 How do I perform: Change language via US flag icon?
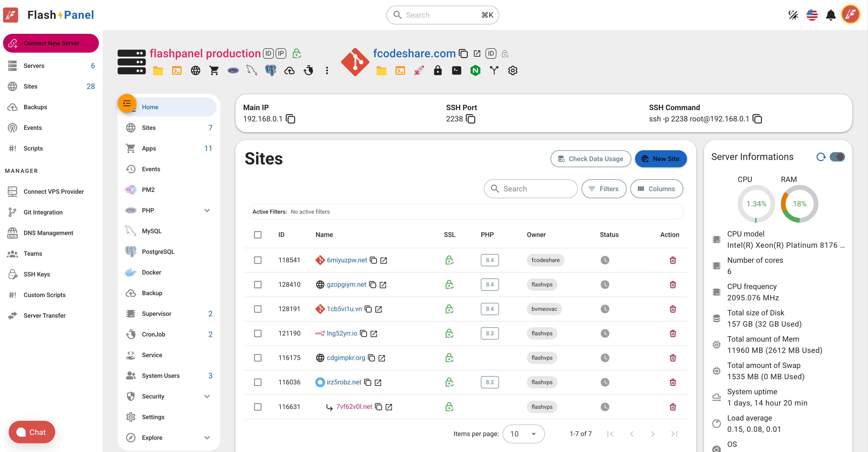(812, 15)
